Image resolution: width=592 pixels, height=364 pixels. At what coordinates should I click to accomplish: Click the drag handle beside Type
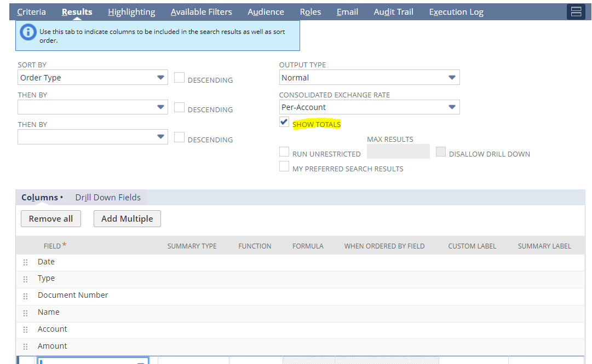pos(25,279)
